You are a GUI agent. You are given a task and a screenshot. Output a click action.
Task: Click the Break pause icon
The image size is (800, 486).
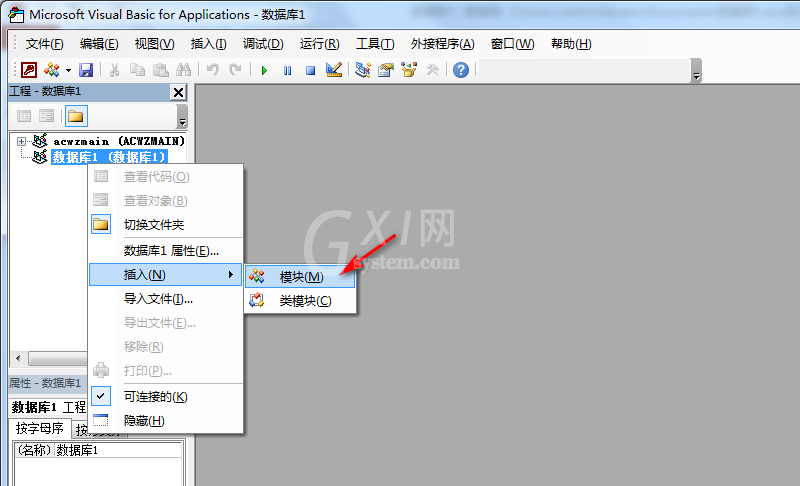(287, 70)
